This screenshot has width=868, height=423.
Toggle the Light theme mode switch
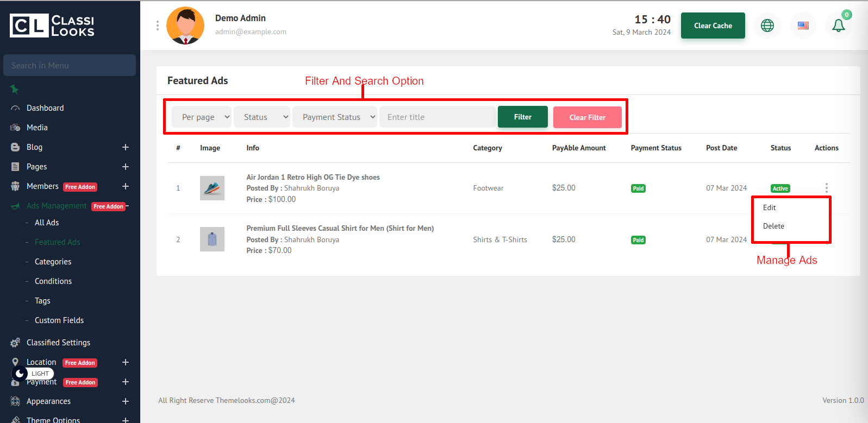point(33,374)
